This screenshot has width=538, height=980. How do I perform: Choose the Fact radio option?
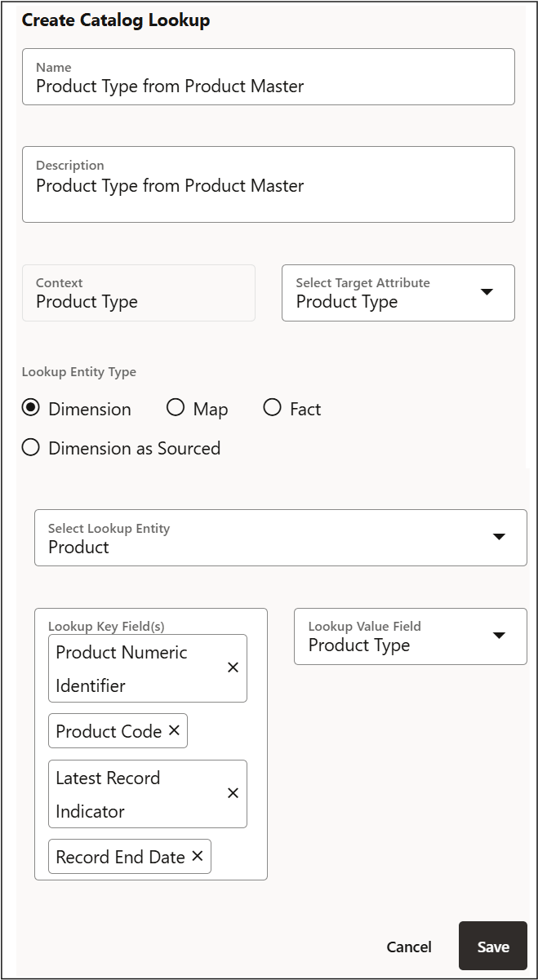272,408
